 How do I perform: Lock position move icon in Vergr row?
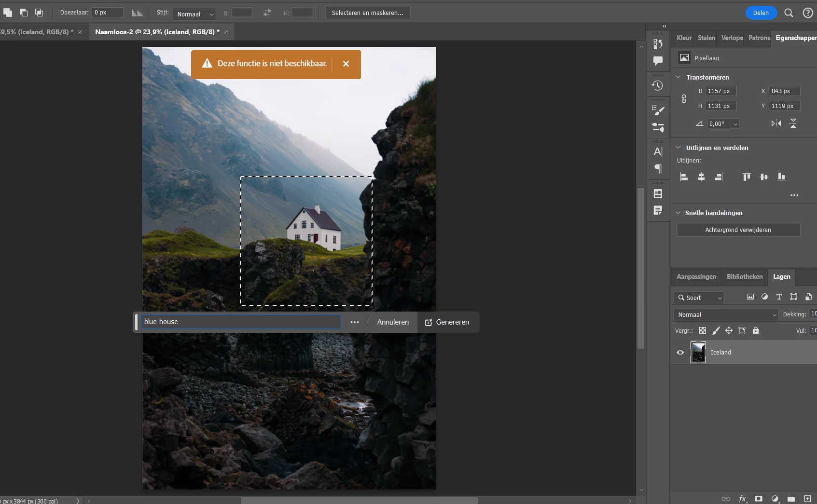(x=729, y=330)
